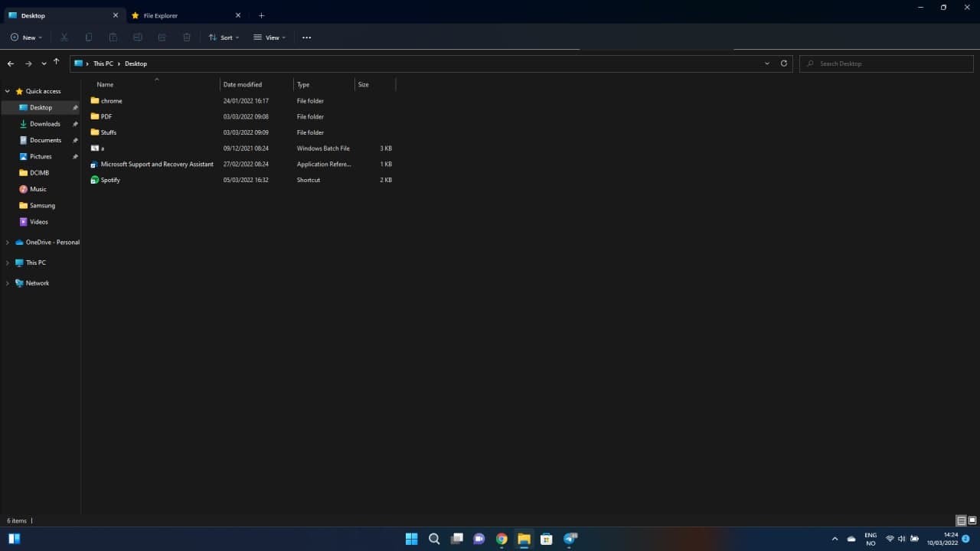Open the Spotify shortcut file
This screenshot has width=980, height=551.
[x=110, y=180]
